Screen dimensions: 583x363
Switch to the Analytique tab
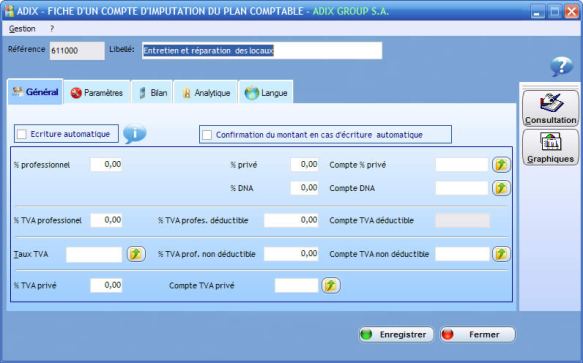pos(206,93)
